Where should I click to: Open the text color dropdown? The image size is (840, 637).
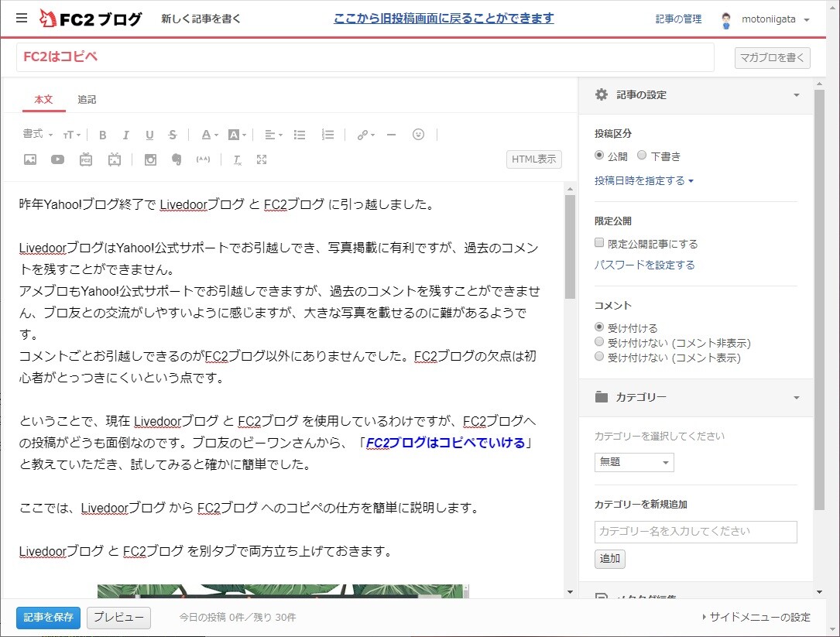coord(210,135)
